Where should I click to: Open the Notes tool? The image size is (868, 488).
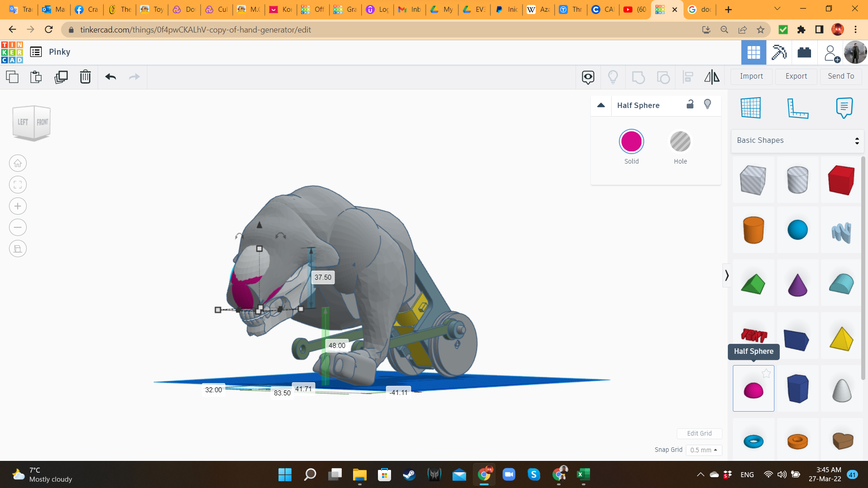[x=844, y=108]
